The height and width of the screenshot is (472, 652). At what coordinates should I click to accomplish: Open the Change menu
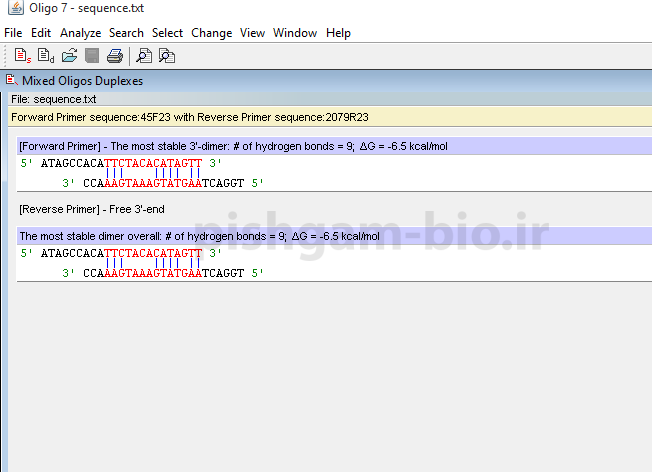click(211, 33)
